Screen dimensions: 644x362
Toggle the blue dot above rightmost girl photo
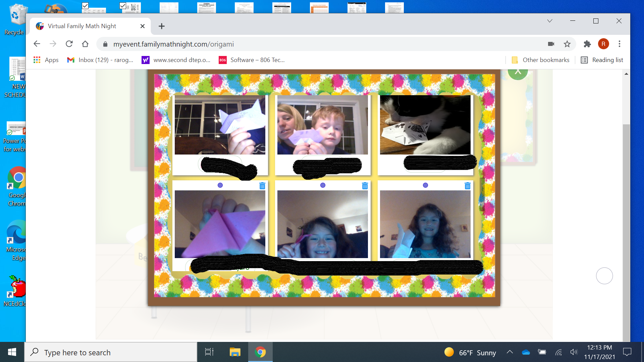425,185
